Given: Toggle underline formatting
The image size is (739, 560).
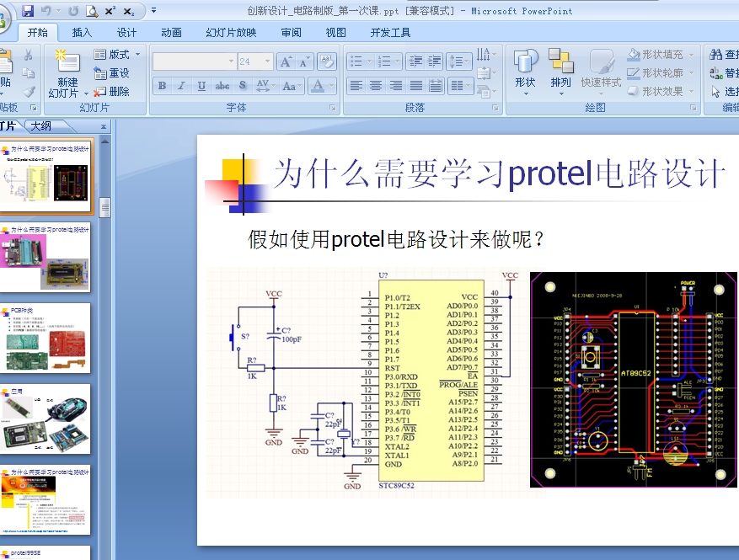Looking at the screenshot, I should click(201, 86).
